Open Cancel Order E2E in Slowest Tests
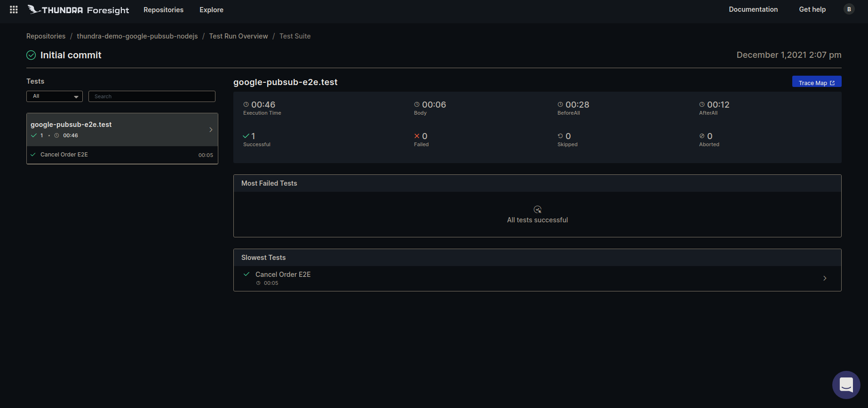 tap(537, 278)
